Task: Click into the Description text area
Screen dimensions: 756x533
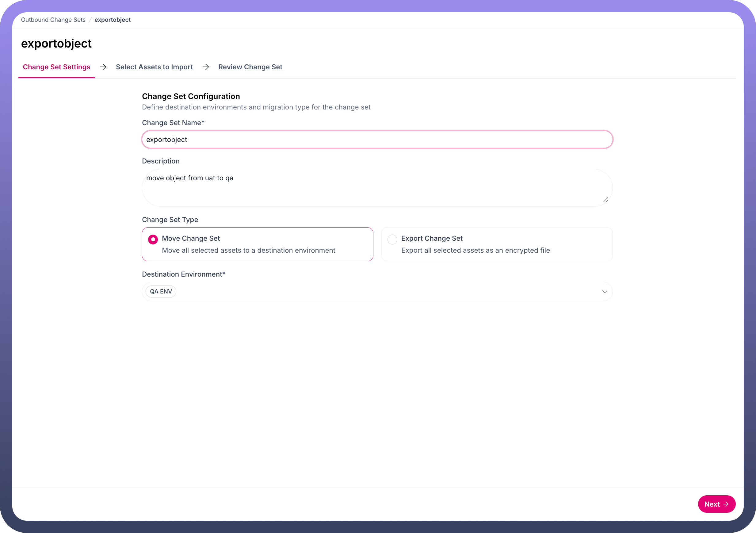Action: click(x=377, y=188)
